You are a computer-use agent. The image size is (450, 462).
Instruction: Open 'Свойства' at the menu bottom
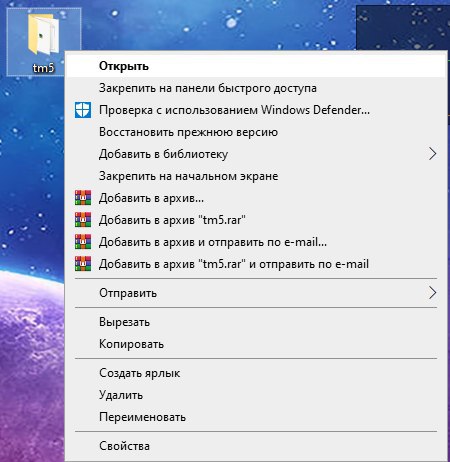(x=256, y=446)
